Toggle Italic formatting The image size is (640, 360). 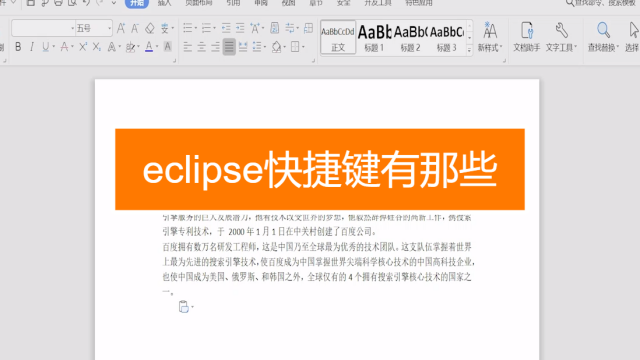click(x=32, y=47)
